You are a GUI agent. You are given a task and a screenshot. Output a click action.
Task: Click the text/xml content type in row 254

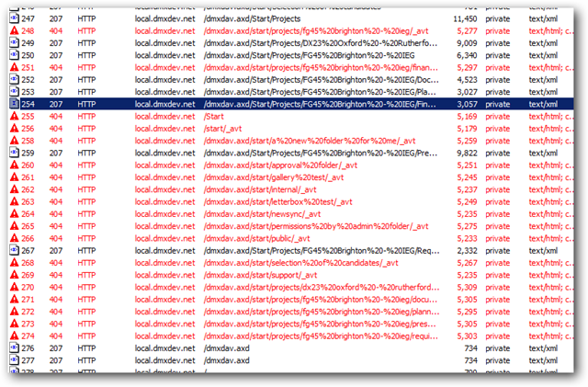tap(543, 104)
